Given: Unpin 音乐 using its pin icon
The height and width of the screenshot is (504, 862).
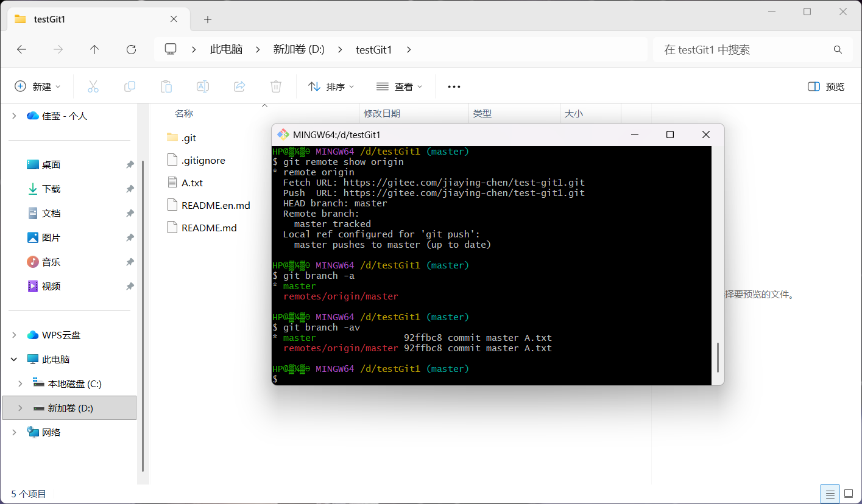Looking at the screenshot, I should 130,262.
